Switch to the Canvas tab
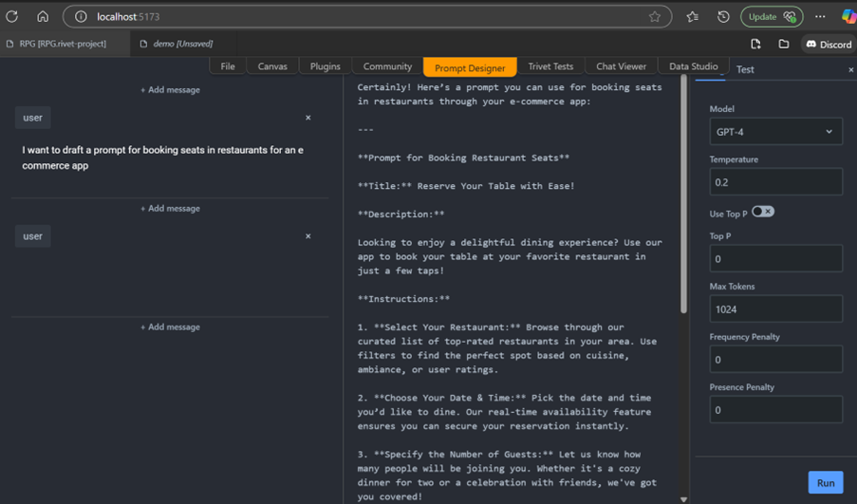Screen dimensions: 857x504 click(272, 66)
